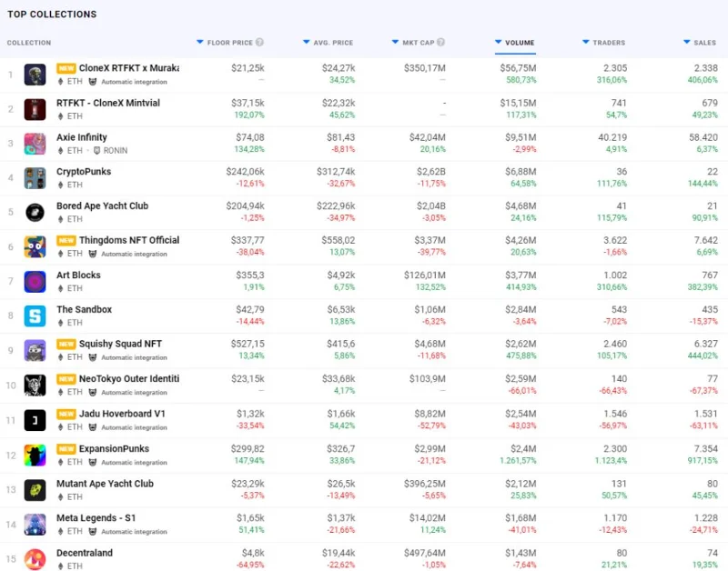Click the Floor Price help question icon
The width and height of the screenshot is (728, 571).
tap(259, 42)
